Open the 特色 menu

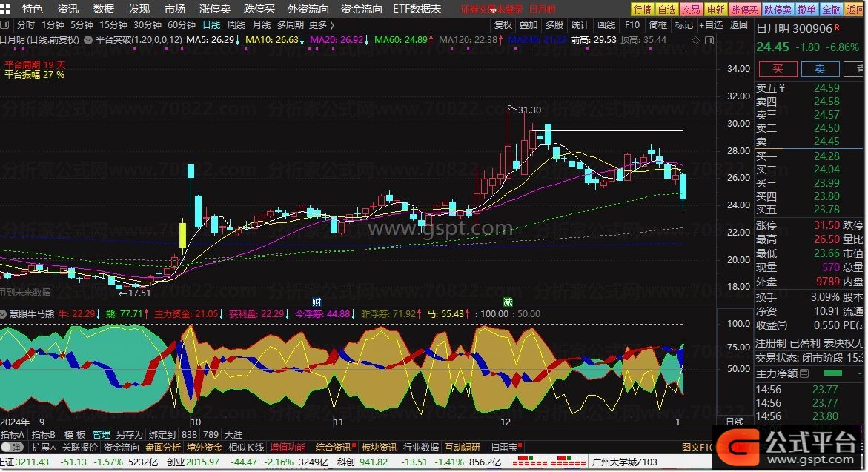click(32, 9)
